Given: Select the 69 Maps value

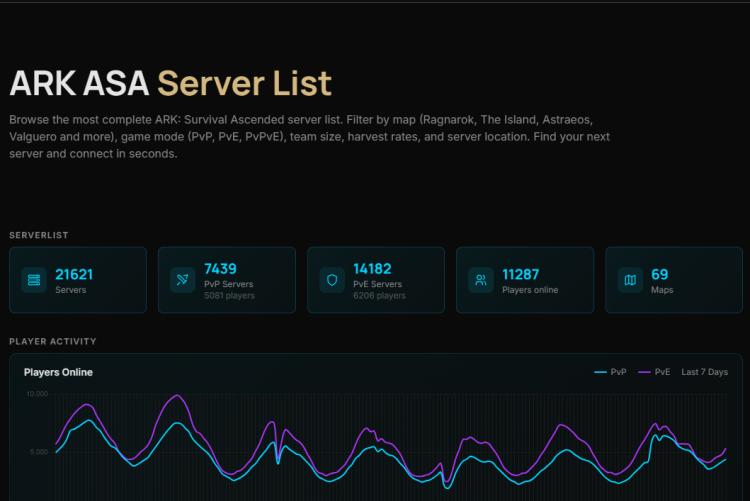Looking at the screenshot, I should click(660, 274).
